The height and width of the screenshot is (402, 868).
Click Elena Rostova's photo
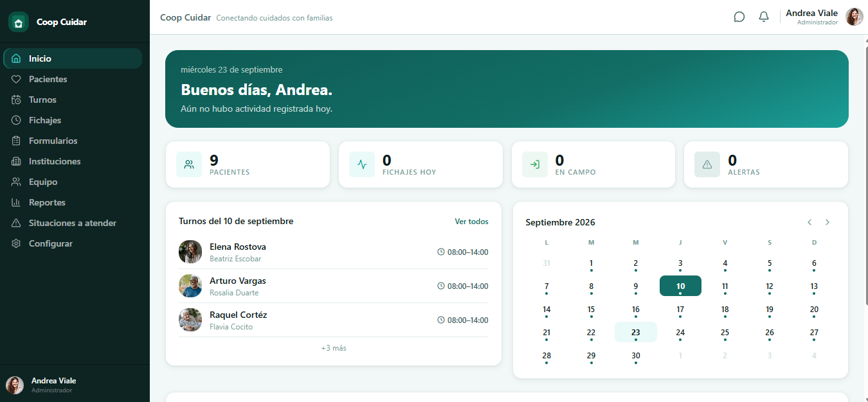190,252
